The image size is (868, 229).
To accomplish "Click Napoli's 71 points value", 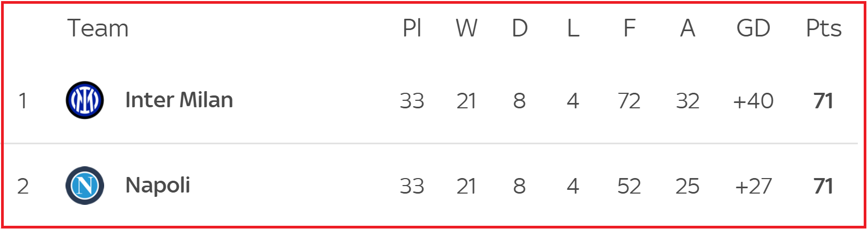I will click(823, 186).
